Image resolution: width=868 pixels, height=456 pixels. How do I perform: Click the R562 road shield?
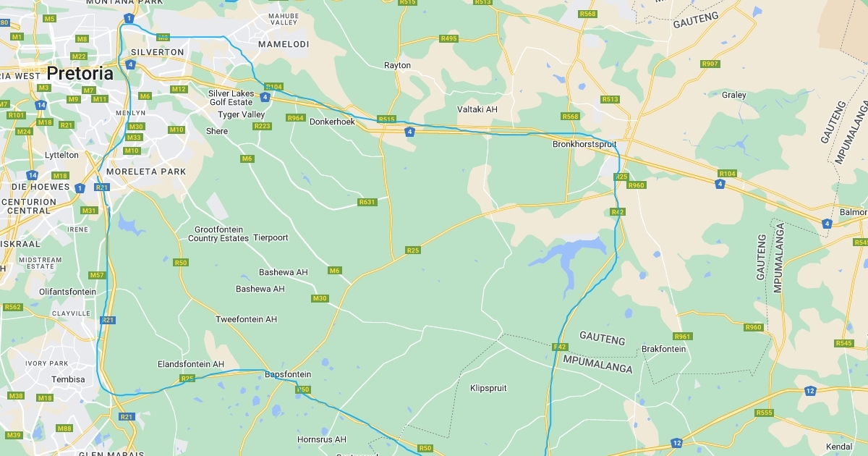[x=12, y=307]
